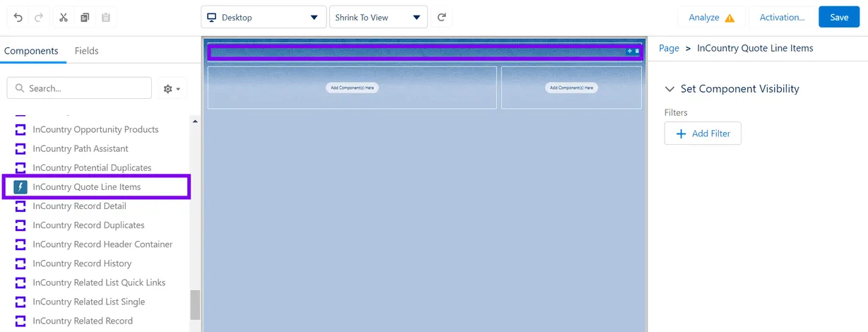The image size is (868, 332).
Task: Click the Page breadcrumb link
Action: (669, 48)
